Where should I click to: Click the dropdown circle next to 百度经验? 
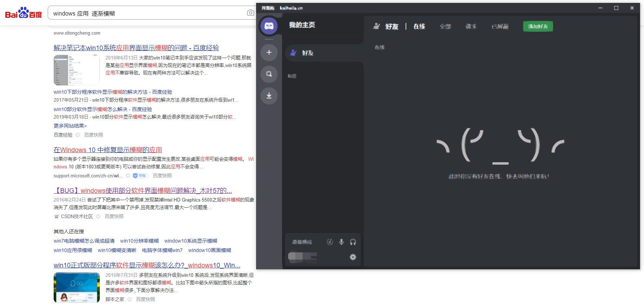click(x=77, y=135)
